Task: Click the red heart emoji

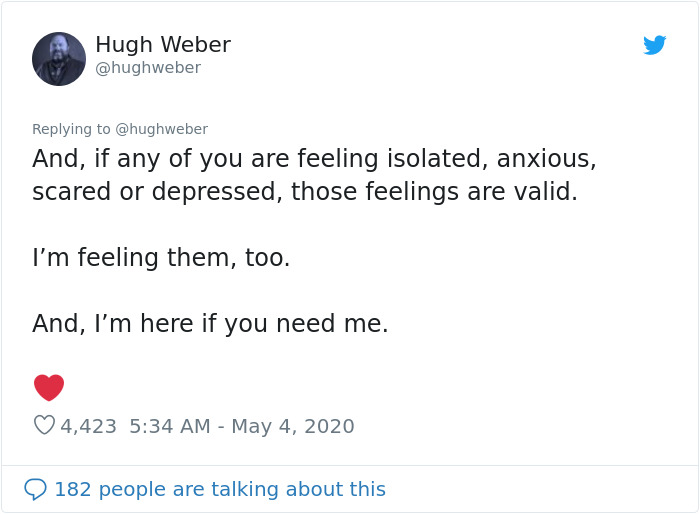Action: [49, 387]
